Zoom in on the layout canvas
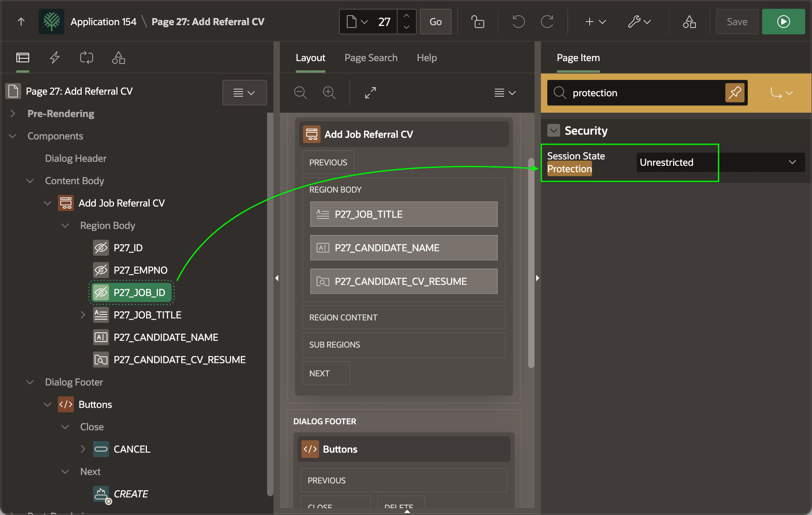 click(x=329, y=93)
